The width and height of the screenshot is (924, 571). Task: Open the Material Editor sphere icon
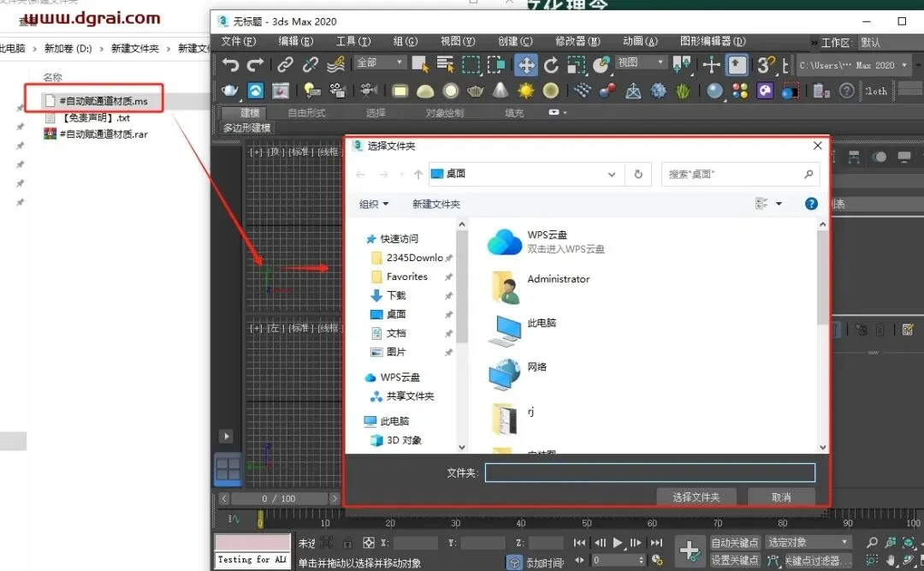pos(714,90)
